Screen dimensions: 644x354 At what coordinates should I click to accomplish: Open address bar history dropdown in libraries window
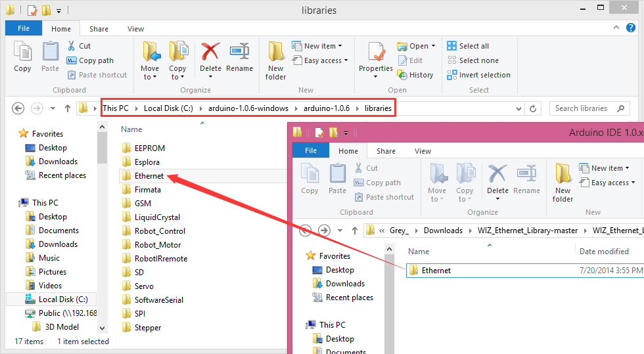(x=518, y=108)
